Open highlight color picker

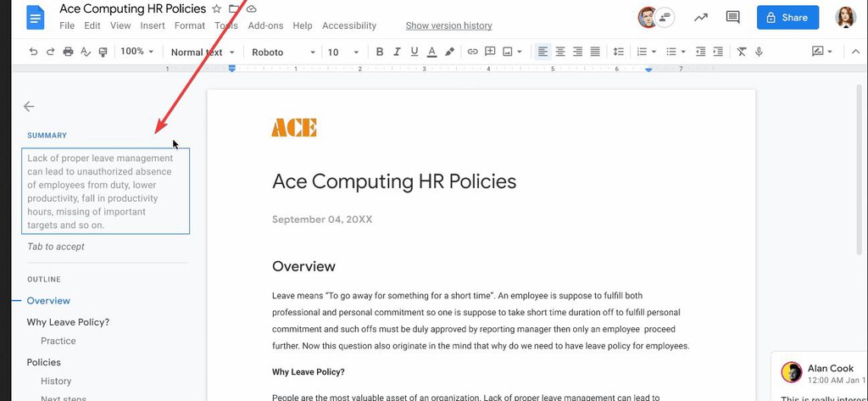[449, 52]
